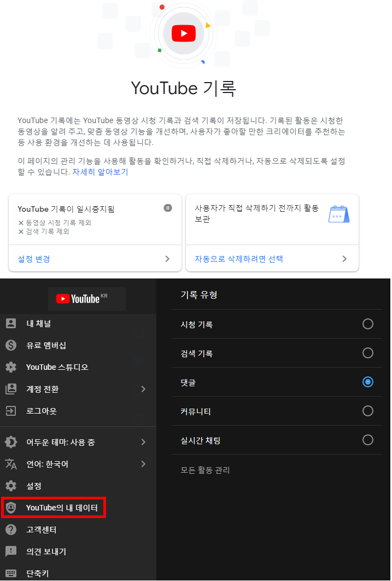The width and height of the screenshot is (392, 581).
Task: Click the 검색 기록 제외 text
Action: (48, 231)
